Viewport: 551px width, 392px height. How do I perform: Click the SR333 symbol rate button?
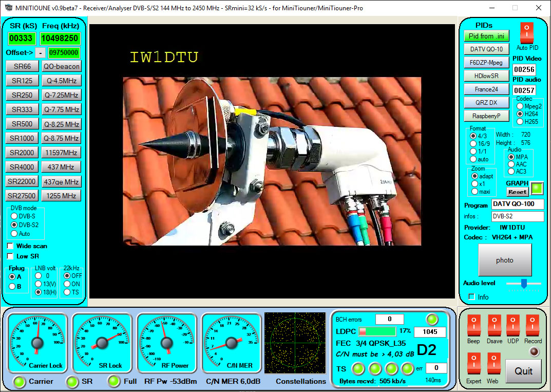pyautogui.click(x=22, y=109)
